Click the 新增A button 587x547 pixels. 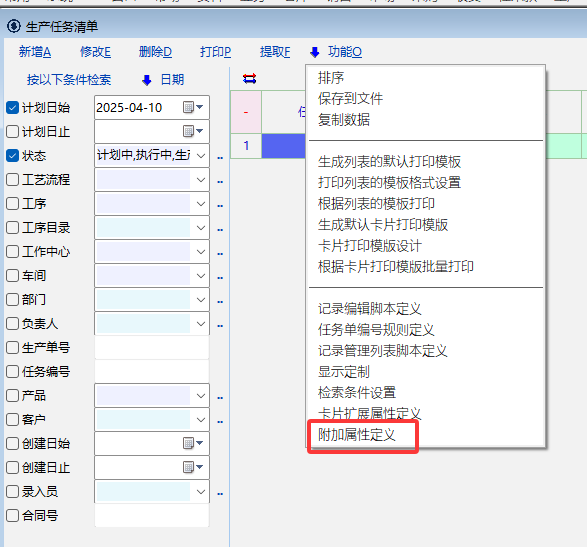(35, 52)
